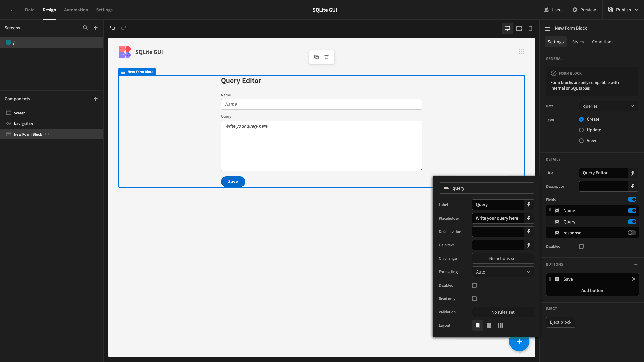Open New Form Block more options menu
Viewport: 644px width, 362px height.
click(47, 134)
